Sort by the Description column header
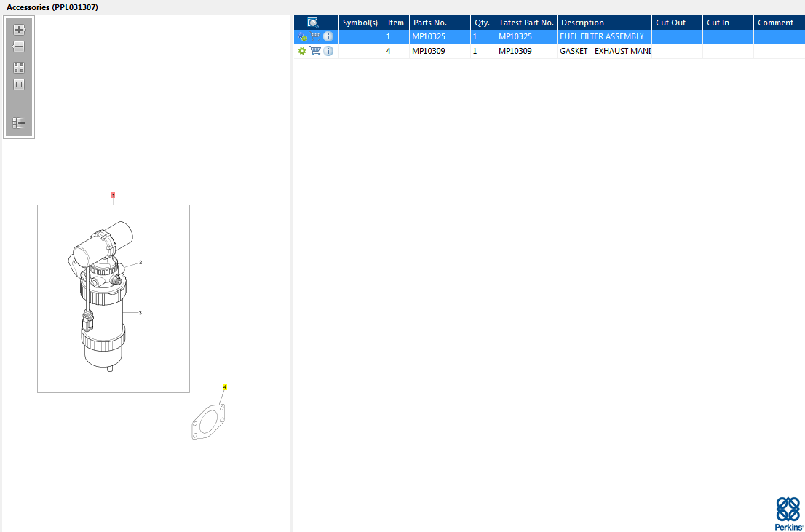 click(x=604, y=23)
